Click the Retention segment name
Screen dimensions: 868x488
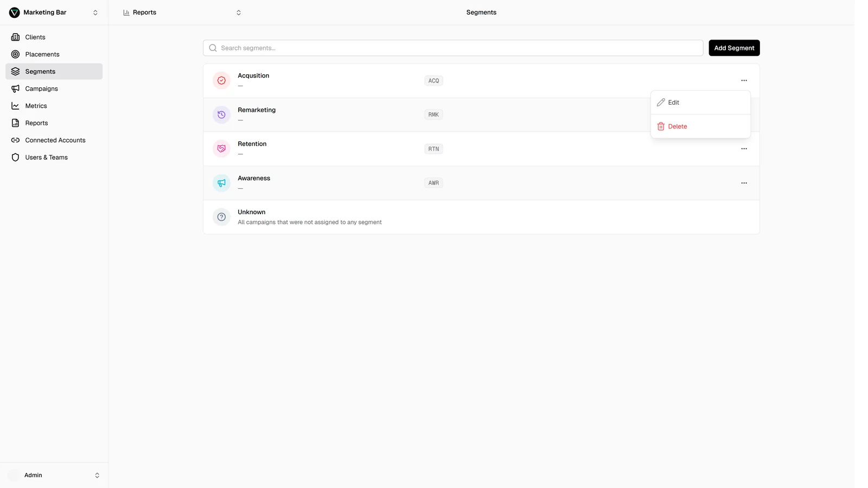[252, 144]
